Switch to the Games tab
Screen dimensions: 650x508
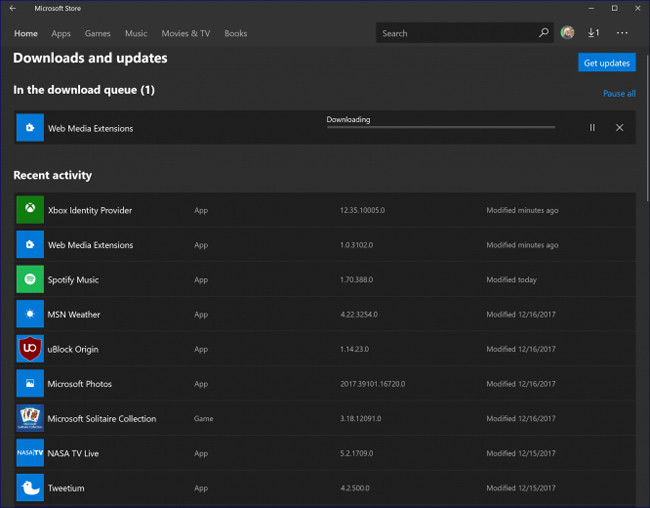(97, 33)
